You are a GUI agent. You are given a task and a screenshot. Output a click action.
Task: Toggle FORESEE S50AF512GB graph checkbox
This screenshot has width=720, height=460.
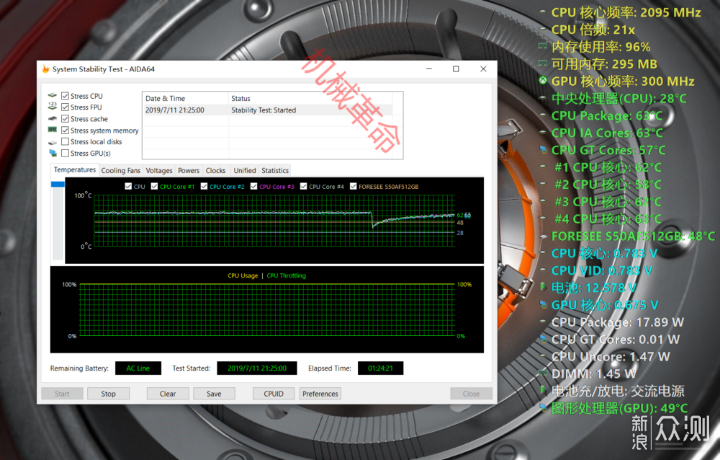point(353,186)
